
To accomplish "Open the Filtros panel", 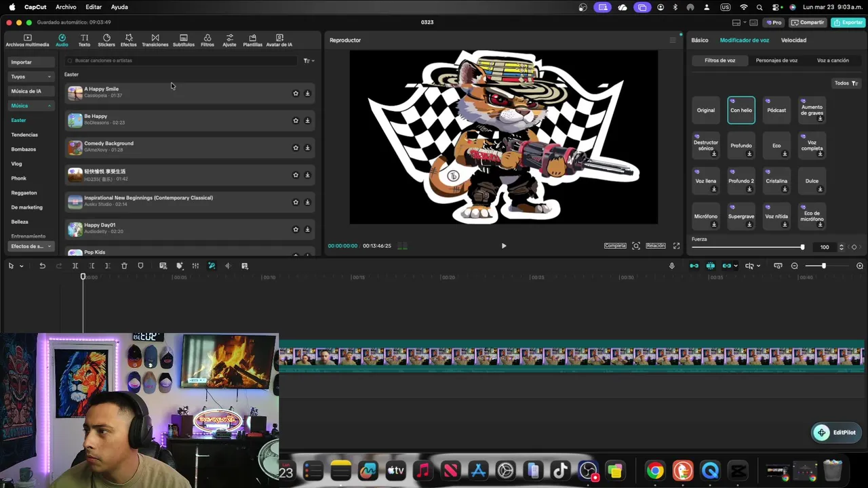I will (x=208, y=41).
